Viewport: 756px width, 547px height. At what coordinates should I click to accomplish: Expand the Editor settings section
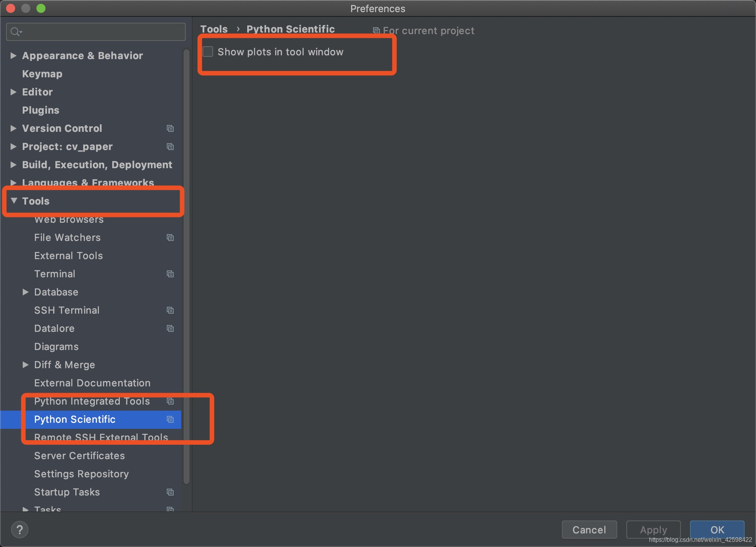(13, 92)
